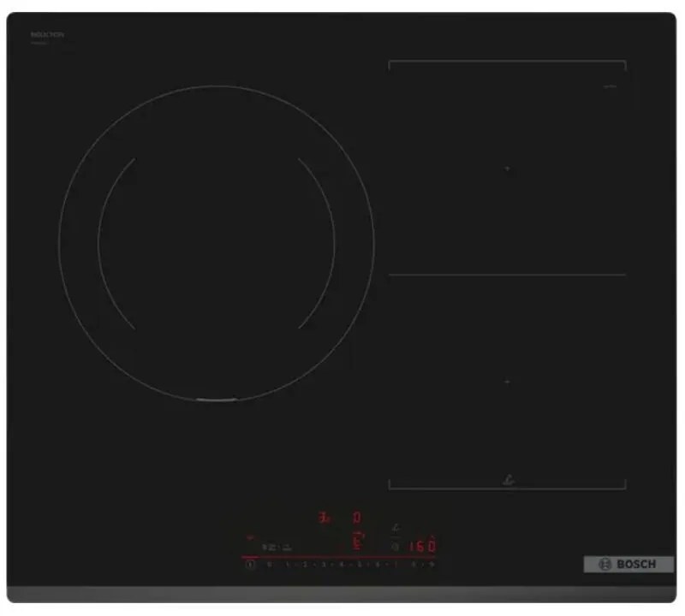This screenshot has width=685, height=616.
Task: Tap frying pan symbol in lower right zone
Action: (508, 480)
